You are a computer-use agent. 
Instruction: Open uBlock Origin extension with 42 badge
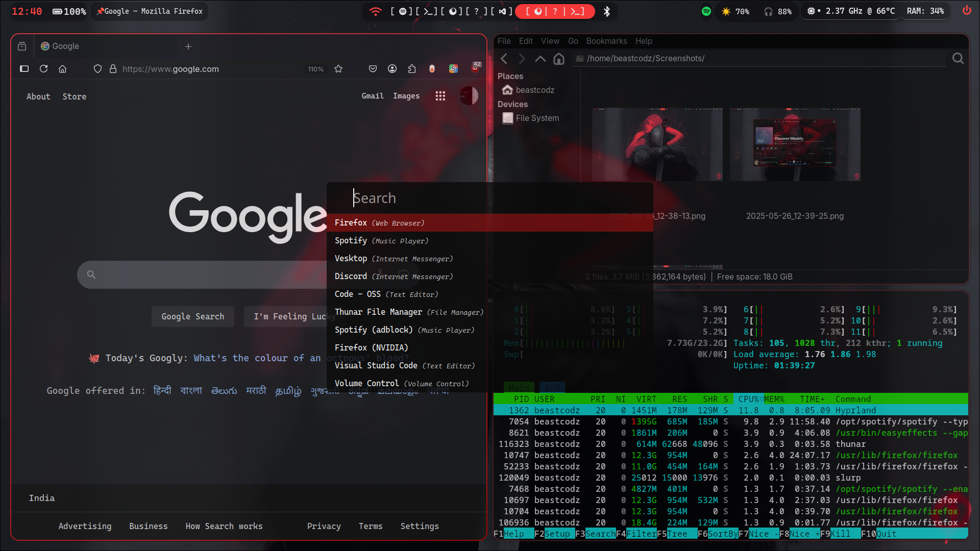point(475,68)
